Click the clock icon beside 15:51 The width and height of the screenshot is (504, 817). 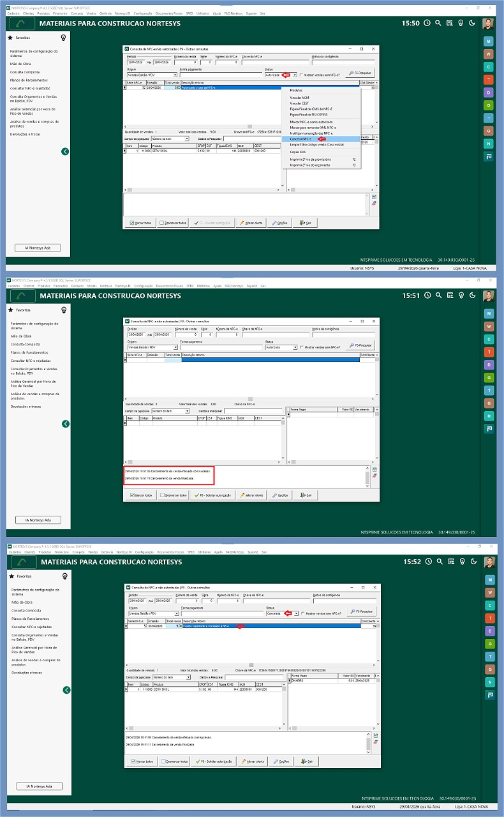tap(427, 296)
